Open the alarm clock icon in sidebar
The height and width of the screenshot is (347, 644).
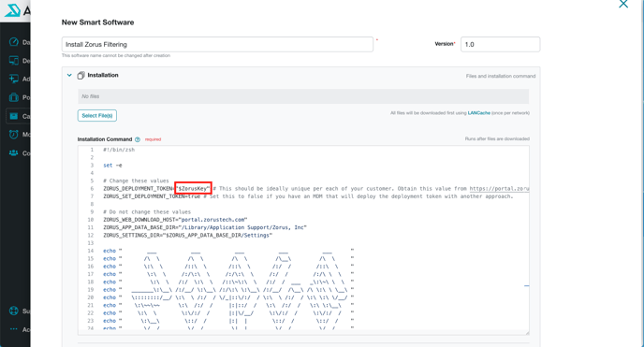13,134
